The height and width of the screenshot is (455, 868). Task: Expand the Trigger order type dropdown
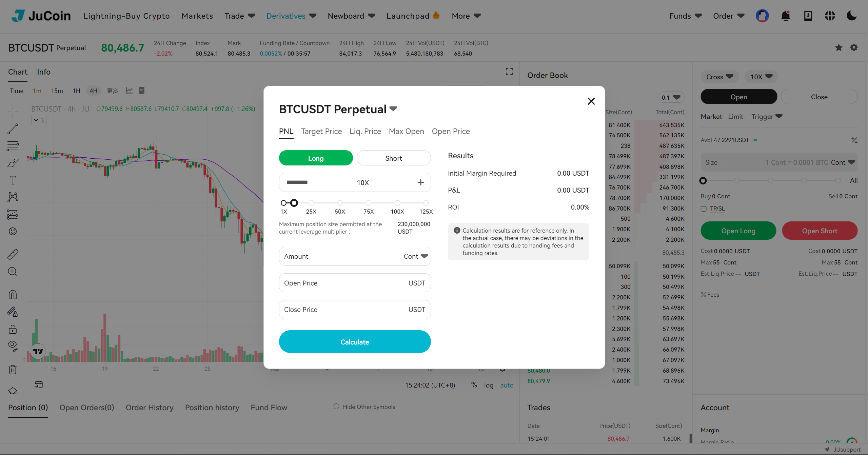pyautogui.click(x=767, y=116)
